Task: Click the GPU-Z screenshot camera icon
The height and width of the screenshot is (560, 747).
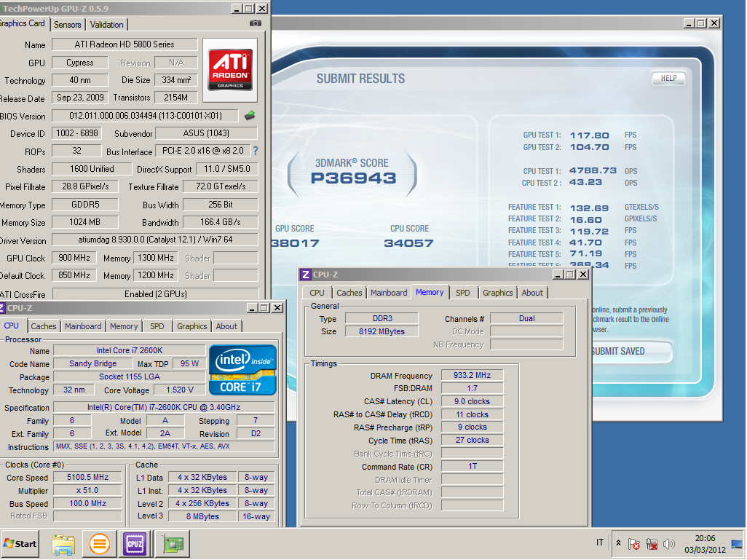Action: point(256,23)
